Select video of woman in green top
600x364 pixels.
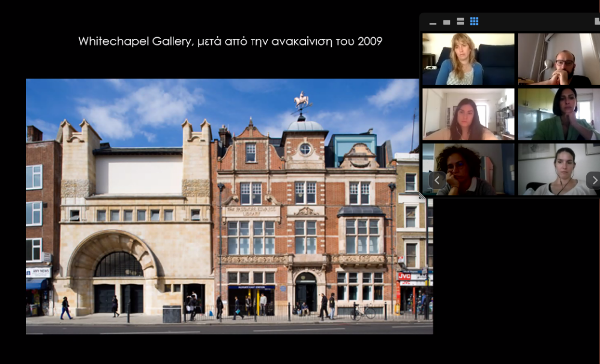click(559, 115)
